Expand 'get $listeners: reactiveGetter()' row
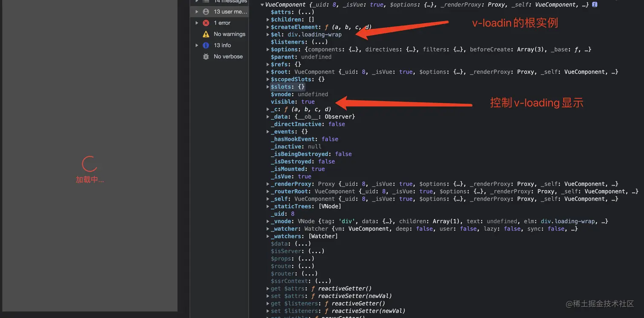The image size is (644, 318). coord(268,304)
